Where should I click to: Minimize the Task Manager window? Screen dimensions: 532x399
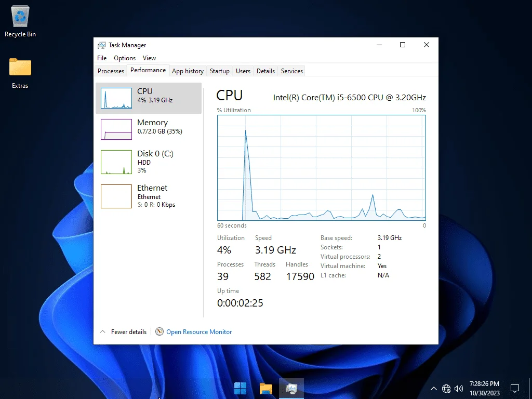pyautogui.click(x=379, y=45)
